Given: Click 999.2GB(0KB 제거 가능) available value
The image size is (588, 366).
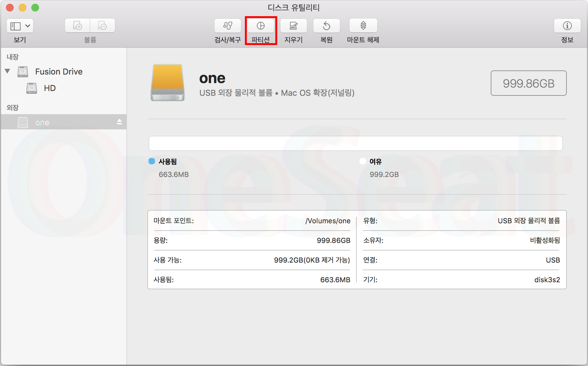Looking at the screenshot, I should coord(312,260).
